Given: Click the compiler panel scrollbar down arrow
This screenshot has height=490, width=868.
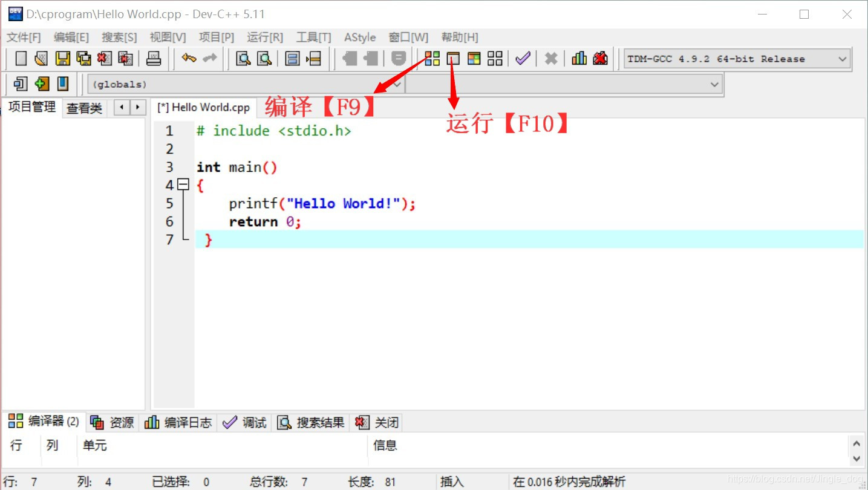Looking at the screenshot, I should tap(857, 459).
